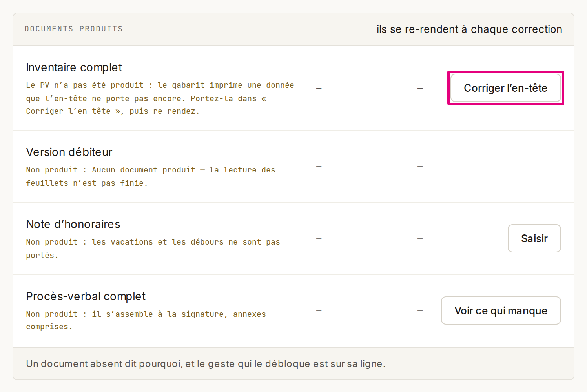Click second dash in Version débiteur row

(x=420, y=167)
